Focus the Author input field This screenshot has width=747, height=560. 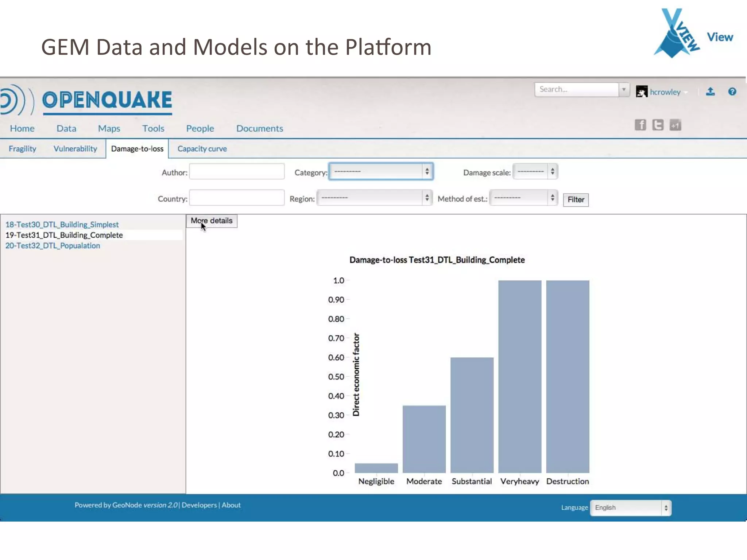[x=237, y=171]
